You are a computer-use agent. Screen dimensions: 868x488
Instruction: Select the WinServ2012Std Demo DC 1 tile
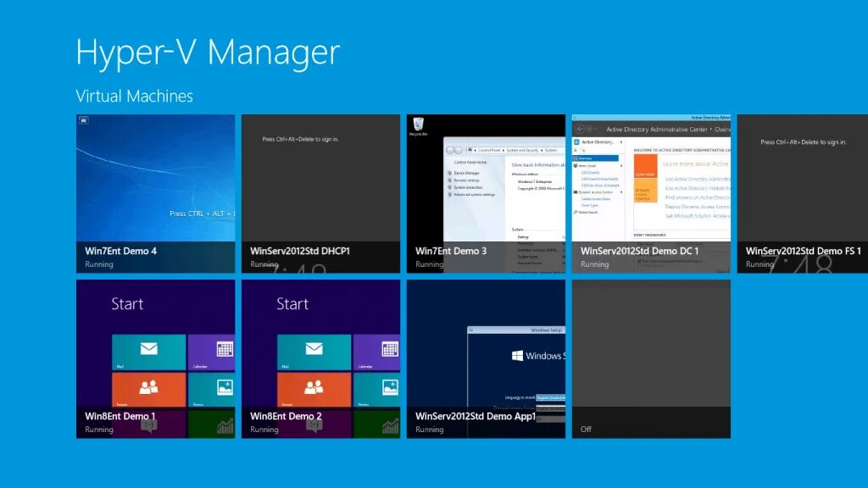click(651, 194)
